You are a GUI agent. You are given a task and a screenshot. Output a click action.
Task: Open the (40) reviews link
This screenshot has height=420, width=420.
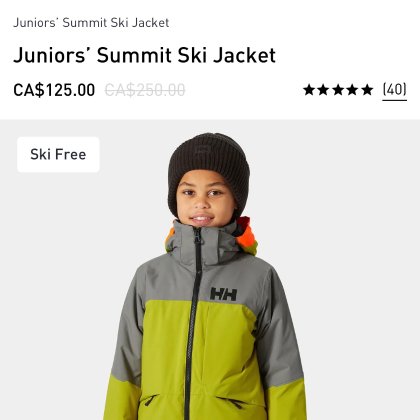click(394, 90)
